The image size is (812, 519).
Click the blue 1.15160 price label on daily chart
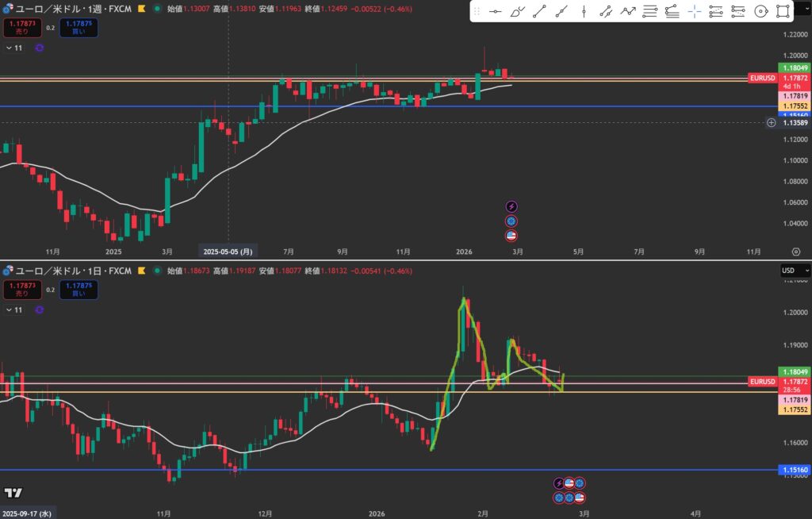point(794,471)
